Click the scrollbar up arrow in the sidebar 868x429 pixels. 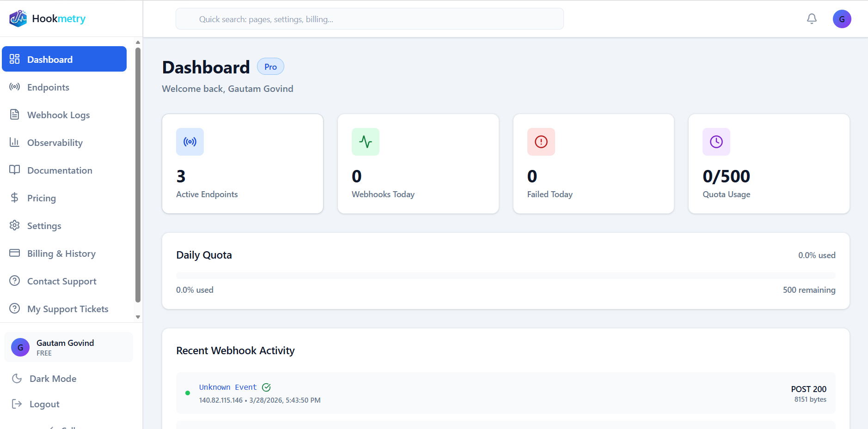point(138,42)
